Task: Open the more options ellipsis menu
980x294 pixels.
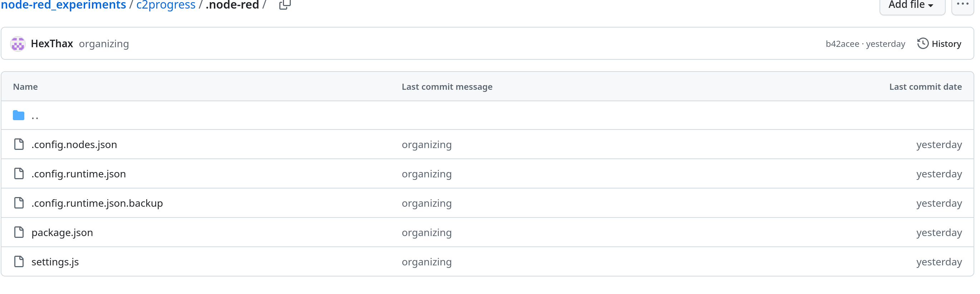Action: coord(962,4)
